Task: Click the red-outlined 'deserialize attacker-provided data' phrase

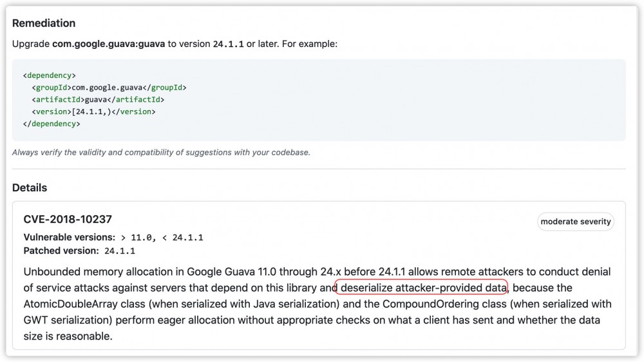Action: [422, 287]
